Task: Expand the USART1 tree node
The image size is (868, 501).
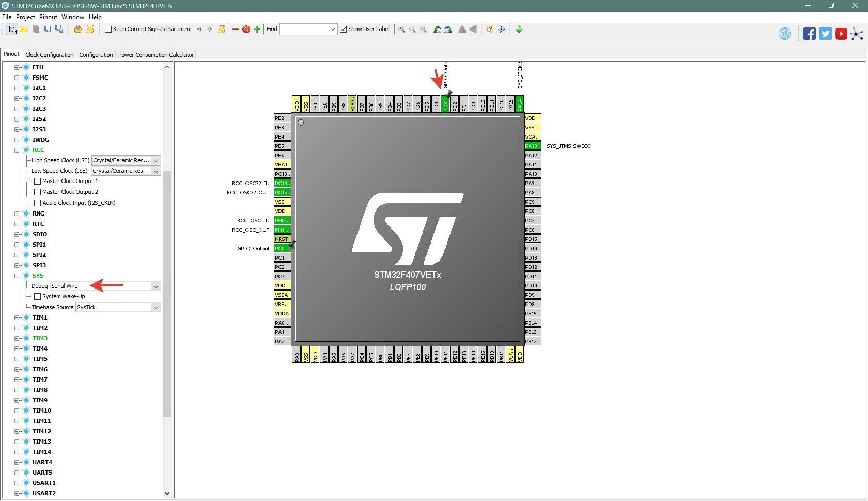Action: tap(17, 483)
